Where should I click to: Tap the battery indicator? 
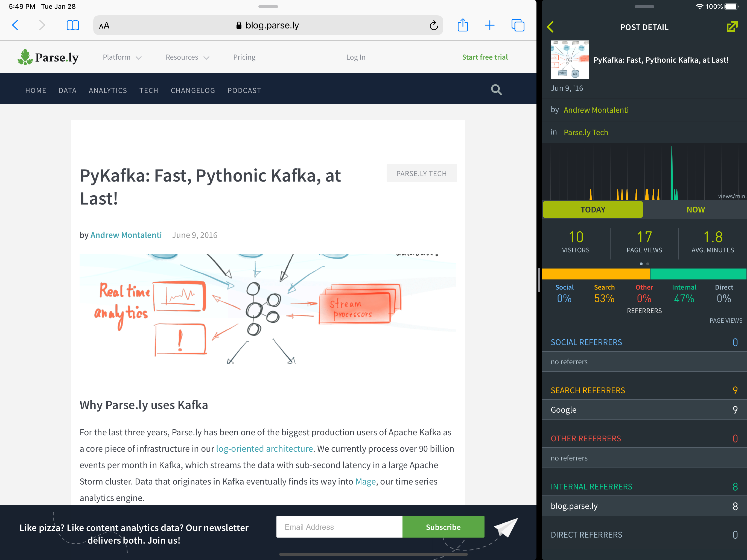(x=731, y=6)
